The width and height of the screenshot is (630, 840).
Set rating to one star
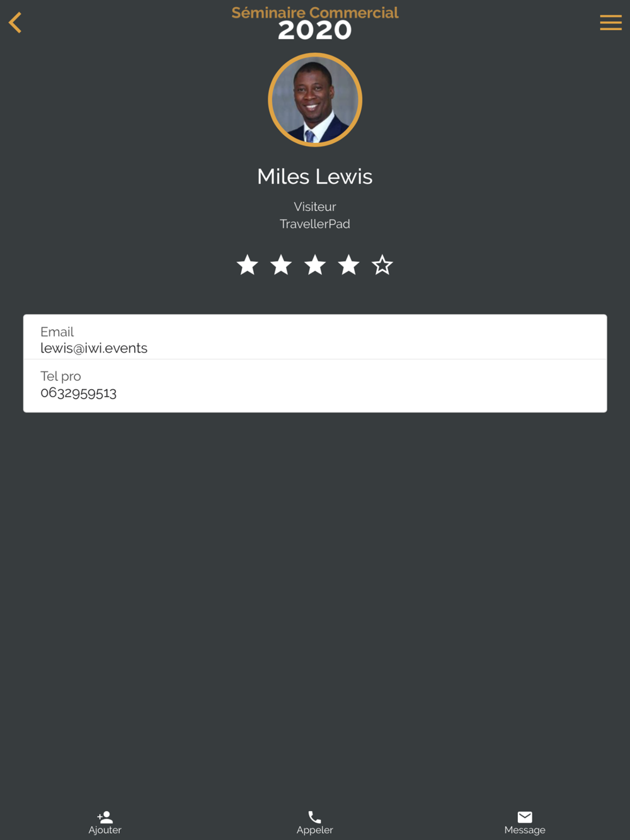pos(248,265)
